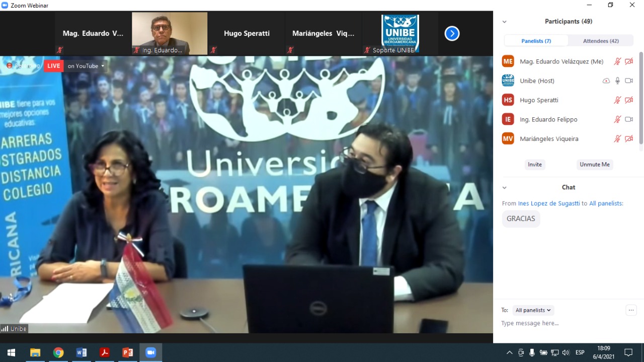Image resolution: width=644 pixels, height=362 pixels.
Task: Select Mariángeles Viq... video thumbnail
Action: pos(324,33)
